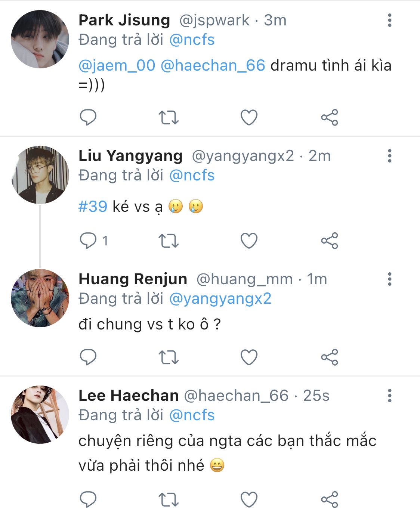Open Liu Yangyang's avatar
The width and height of the screenshot is (420, 514).
coord(40,175)
